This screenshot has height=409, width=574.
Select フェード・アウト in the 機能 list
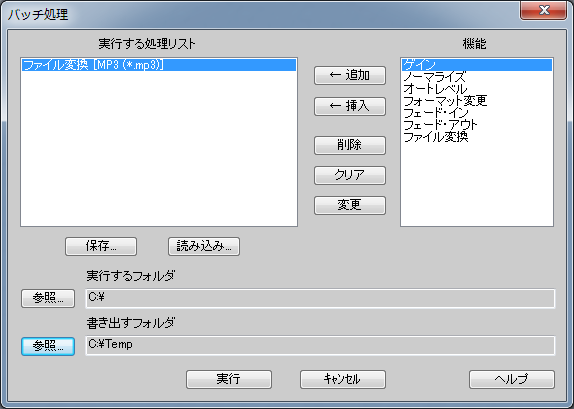pyautogui.click(x=477, y=125)
